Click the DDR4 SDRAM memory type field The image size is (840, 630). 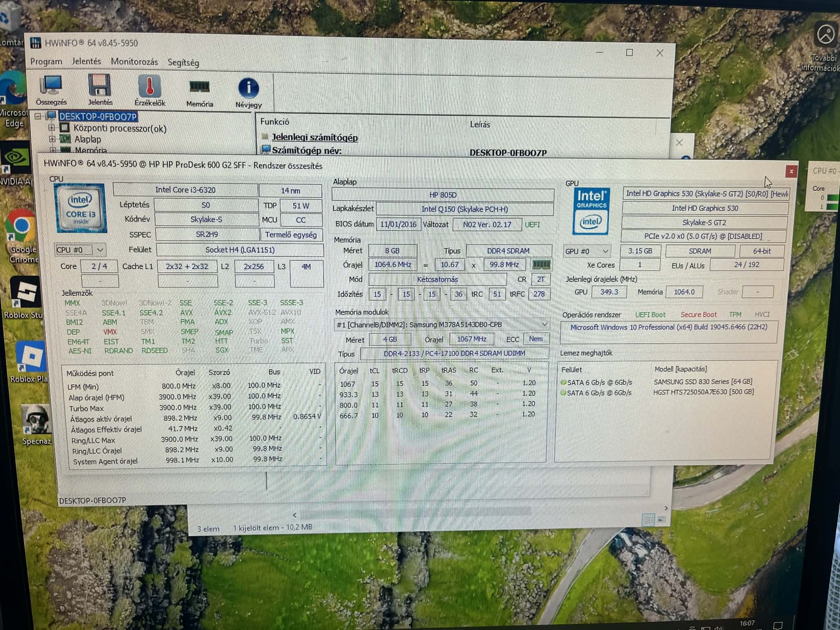[508, 251]
